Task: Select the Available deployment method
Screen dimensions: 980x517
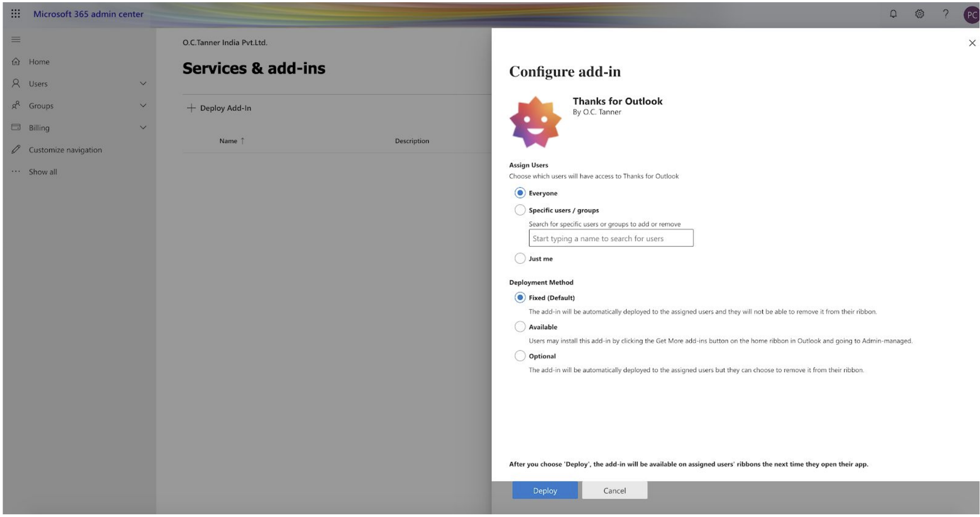Action: (520, 326)
